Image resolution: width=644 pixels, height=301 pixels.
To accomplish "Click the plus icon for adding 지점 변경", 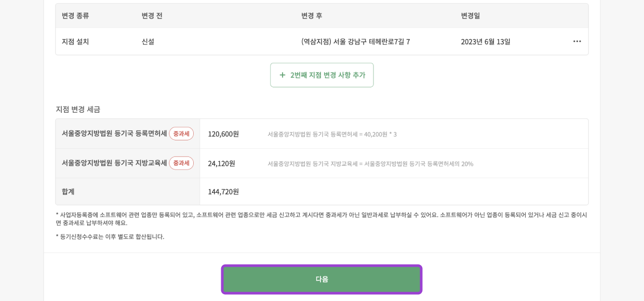I will 283,75.
